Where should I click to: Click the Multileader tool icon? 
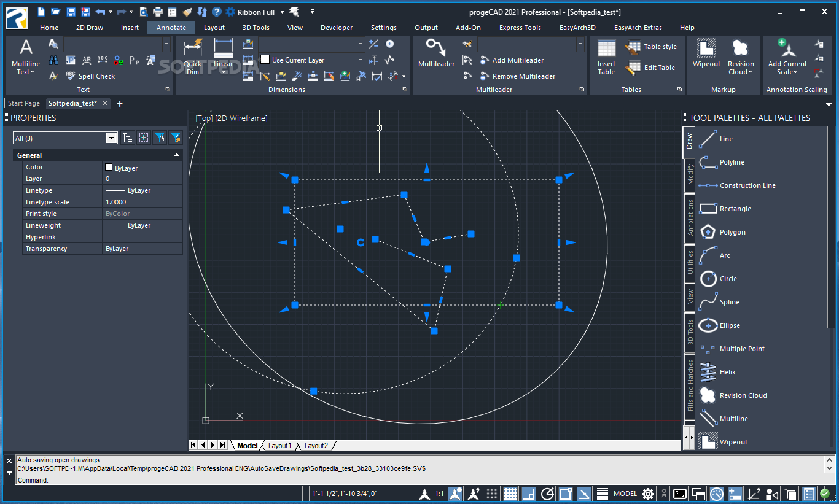(436, 48)
